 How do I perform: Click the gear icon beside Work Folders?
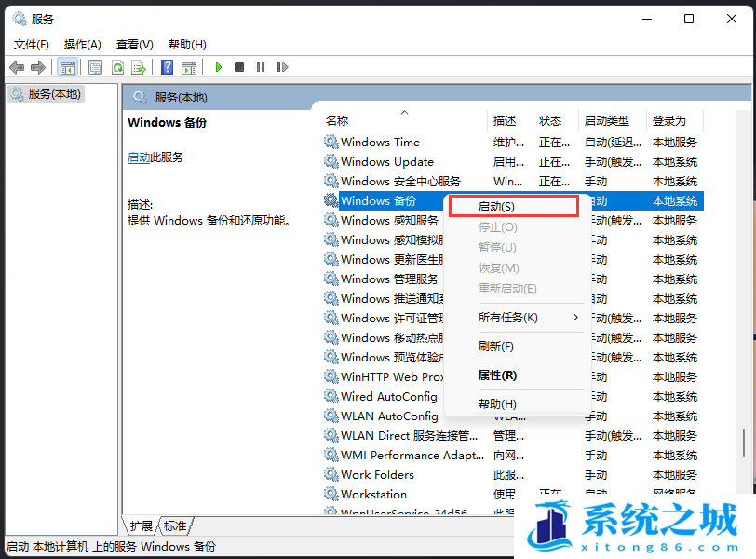click(331, 474)
